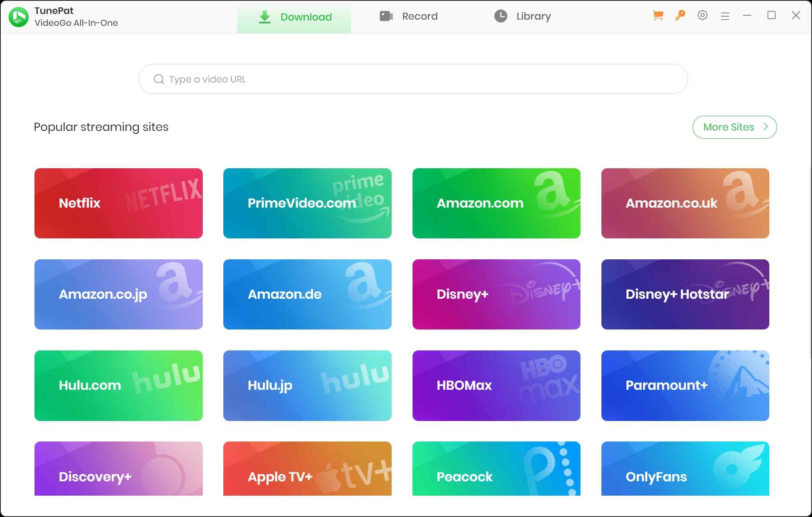Click the key icon to register the product
This screenshot has height=517, width=812.
[680, 15]
